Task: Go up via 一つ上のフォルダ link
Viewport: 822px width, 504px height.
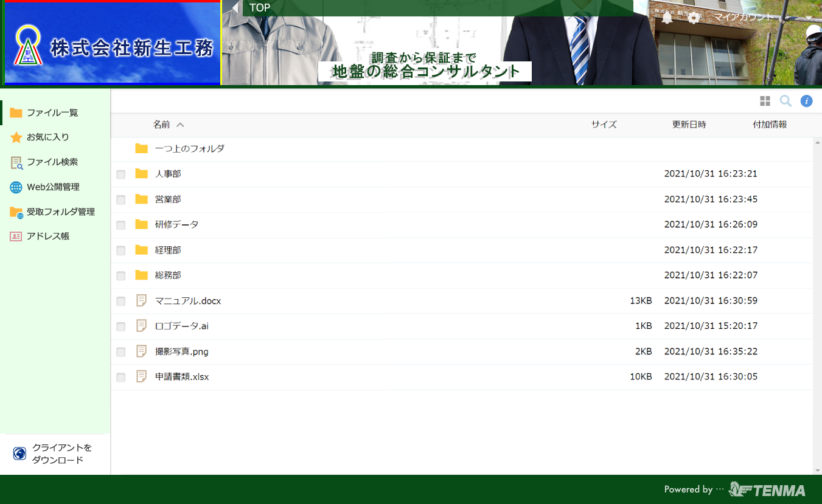Action: 190,148
